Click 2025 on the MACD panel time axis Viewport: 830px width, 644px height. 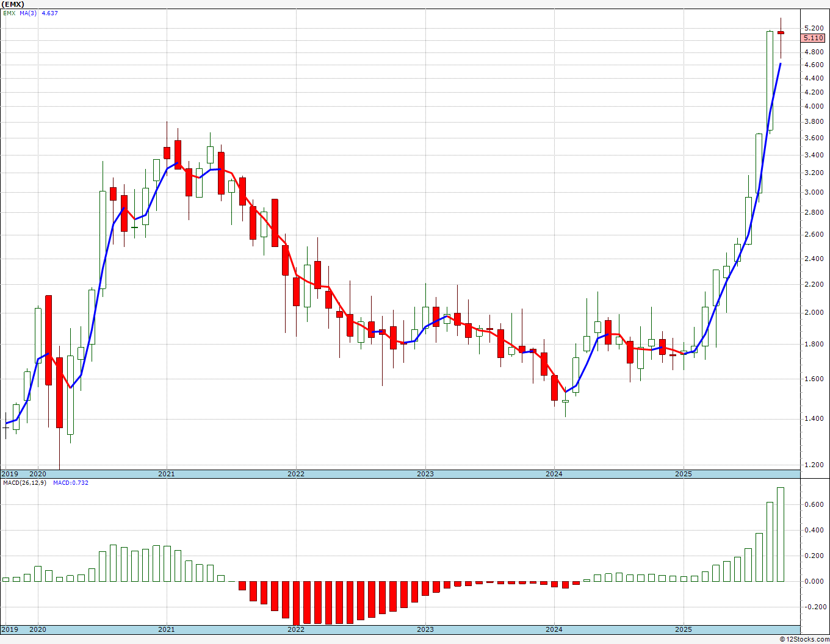click(x=683, y=629)
